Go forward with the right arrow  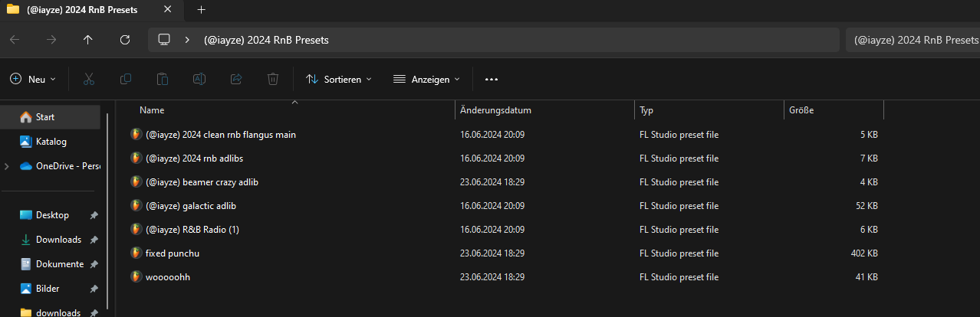point(52,40)
